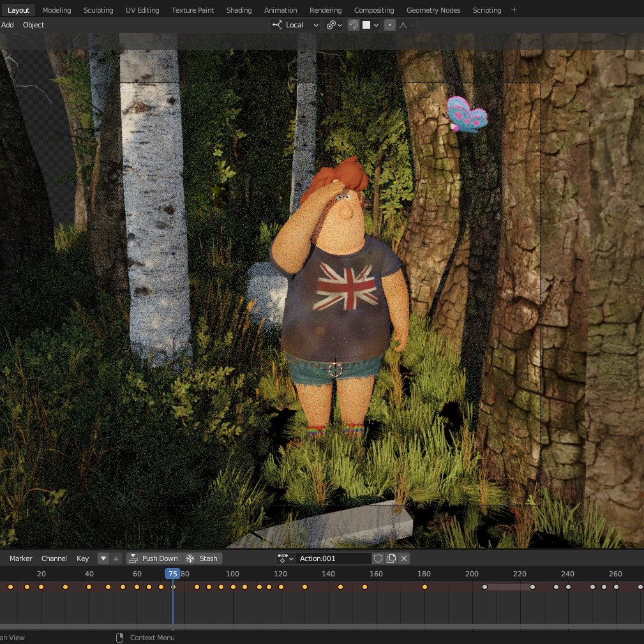Click the 3D cursor in viewport

click(x=335, y=370)
